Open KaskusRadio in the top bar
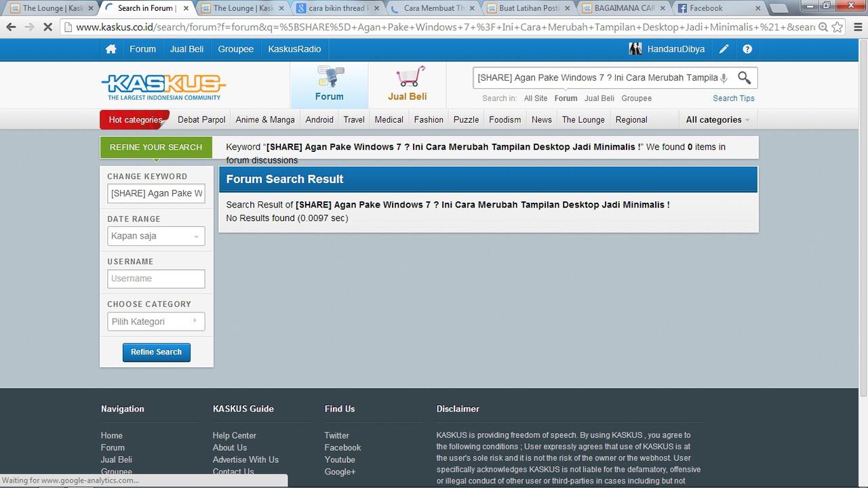 click(294, 49)
